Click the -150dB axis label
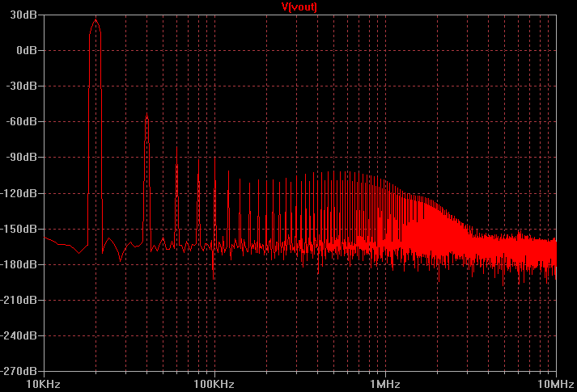This screenshot has height=392, width=577. click(x=19, y=229)
